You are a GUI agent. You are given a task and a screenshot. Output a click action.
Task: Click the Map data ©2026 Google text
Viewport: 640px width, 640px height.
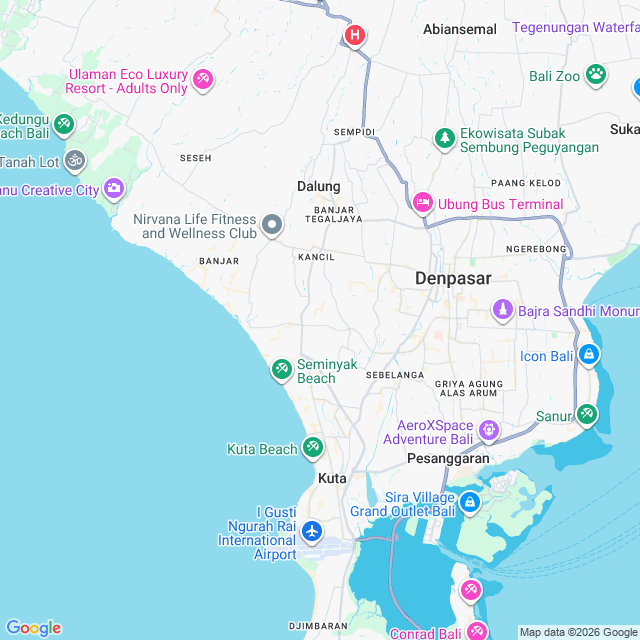tap(579, 633)
